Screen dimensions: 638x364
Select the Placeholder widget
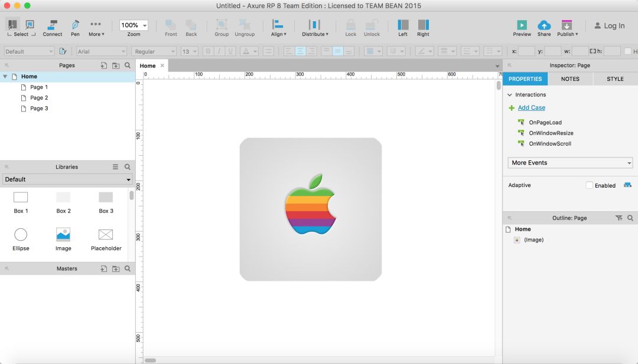(106, 240)
